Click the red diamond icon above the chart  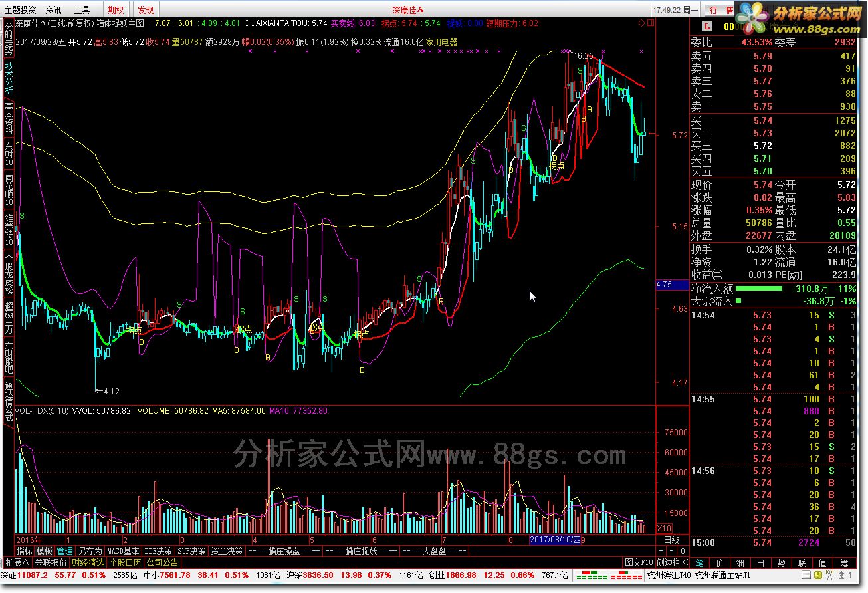point(642,23)
